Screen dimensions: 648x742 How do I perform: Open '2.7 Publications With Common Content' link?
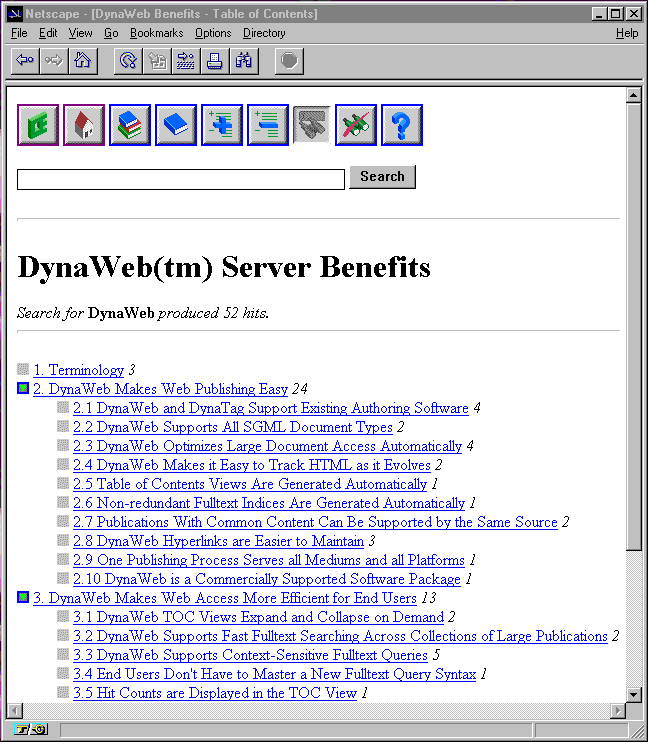[x=315, y=522]
